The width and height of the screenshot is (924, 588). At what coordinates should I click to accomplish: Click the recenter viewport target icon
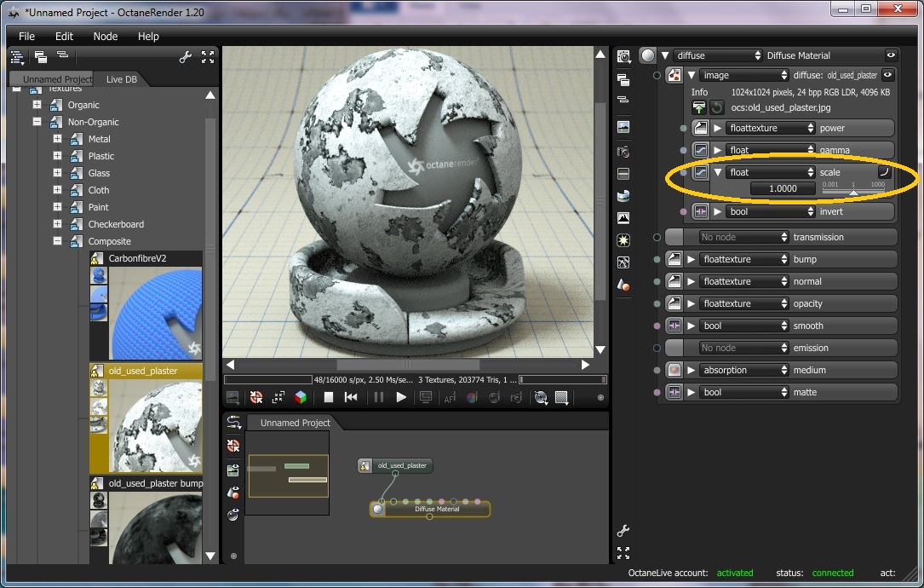[x=255, y=397]
